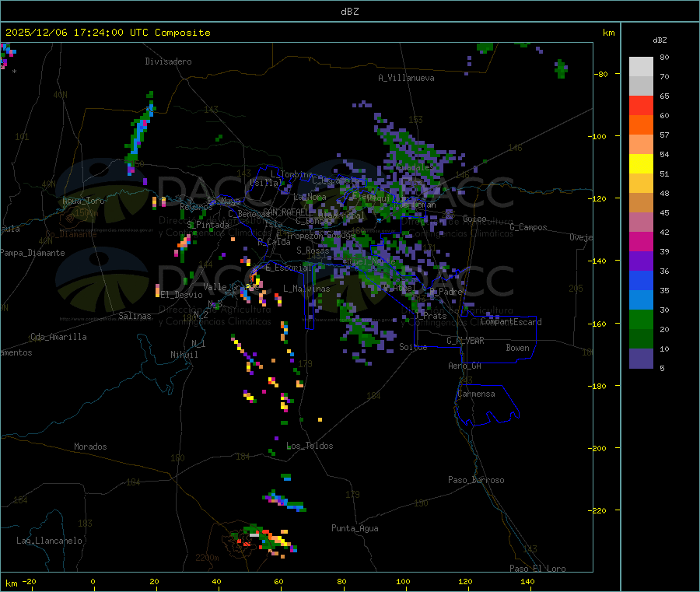The width and height of the screenshot is (700, 592).
Task: Click the Divisadero map label
Action: (168, 61)
